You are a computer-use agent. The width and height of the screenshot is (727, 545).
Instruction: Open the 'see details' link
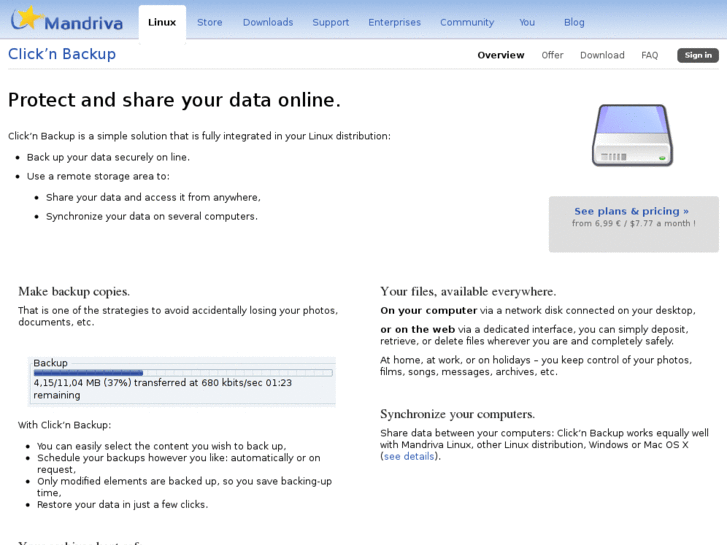coord(409,456)
